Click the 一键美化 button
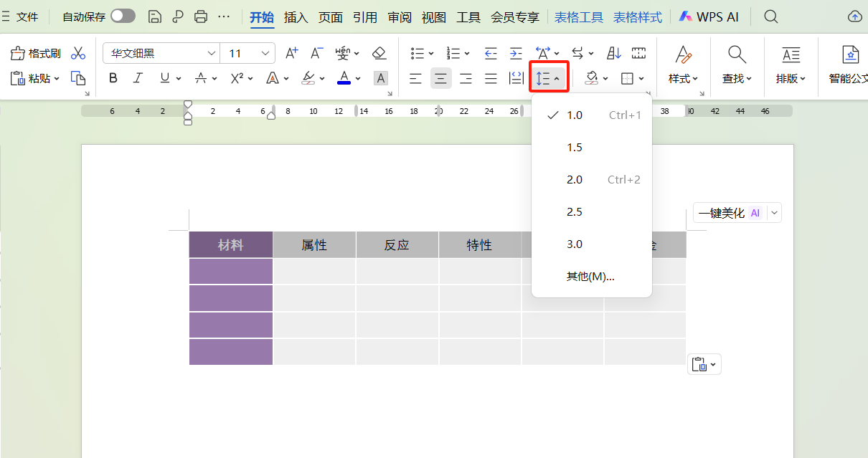Image resolution: width=868 pixels, height=458 pixels. point(720,212)
